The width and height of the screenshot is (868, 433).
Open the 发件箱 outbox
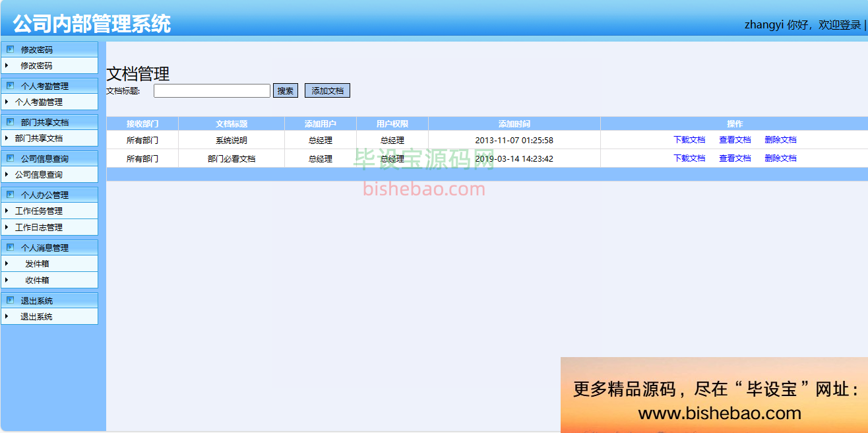[37, 264]
